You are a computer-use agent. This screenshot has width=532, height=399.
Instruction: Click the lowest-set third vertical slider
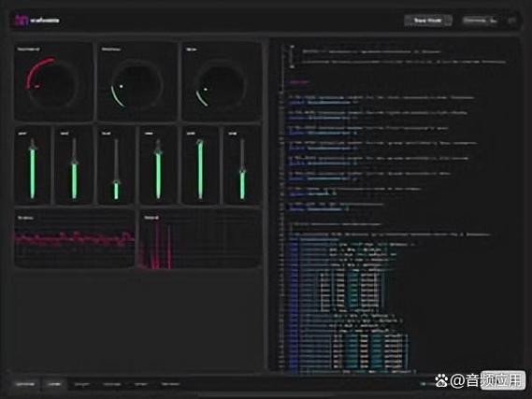coord(116,168)
